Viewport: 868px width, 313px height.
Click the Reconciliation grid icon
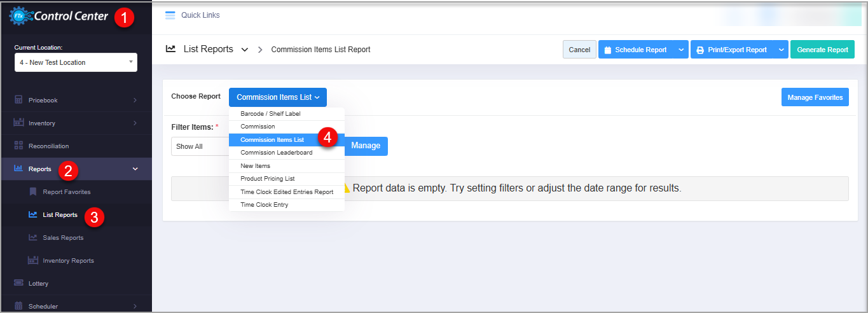coord(18,146)
